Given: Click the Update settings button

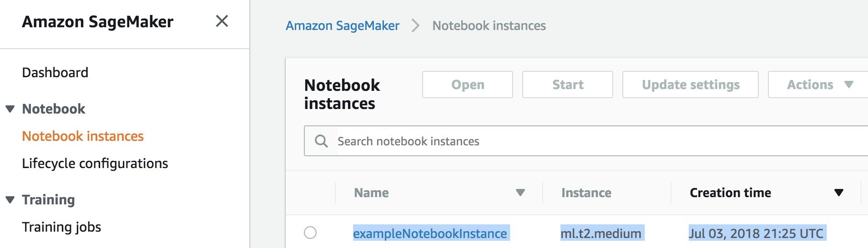Looking at the screenshot, I should (x=690, y=84).
